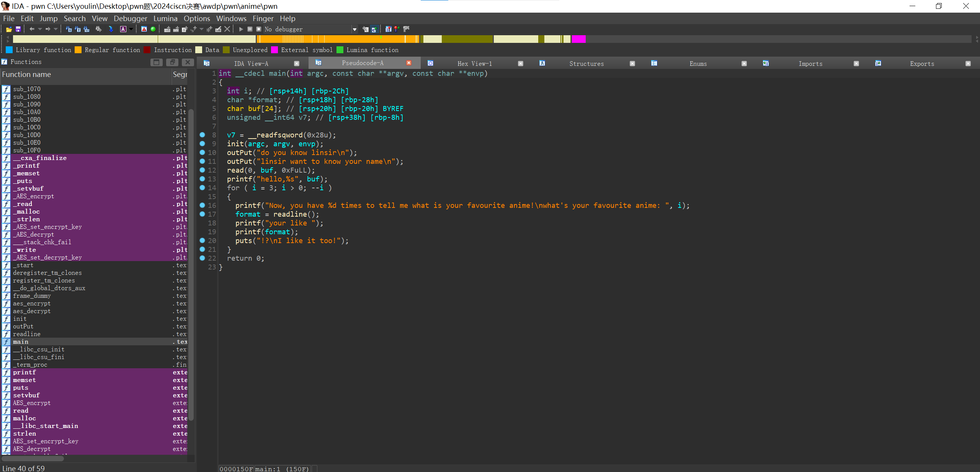Toggle breakpoint dot on line 14

pyautogui.click(x=202, y=188)
